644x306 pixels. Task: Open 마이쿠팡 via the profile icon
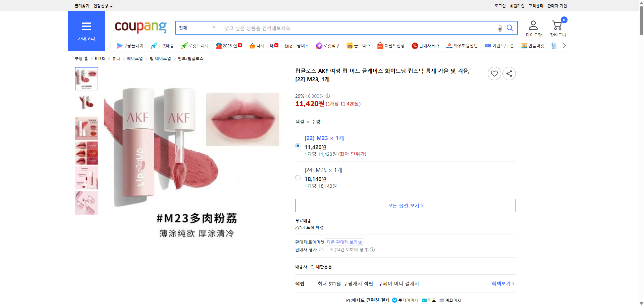pyautogui.click(x=533, y=27)
